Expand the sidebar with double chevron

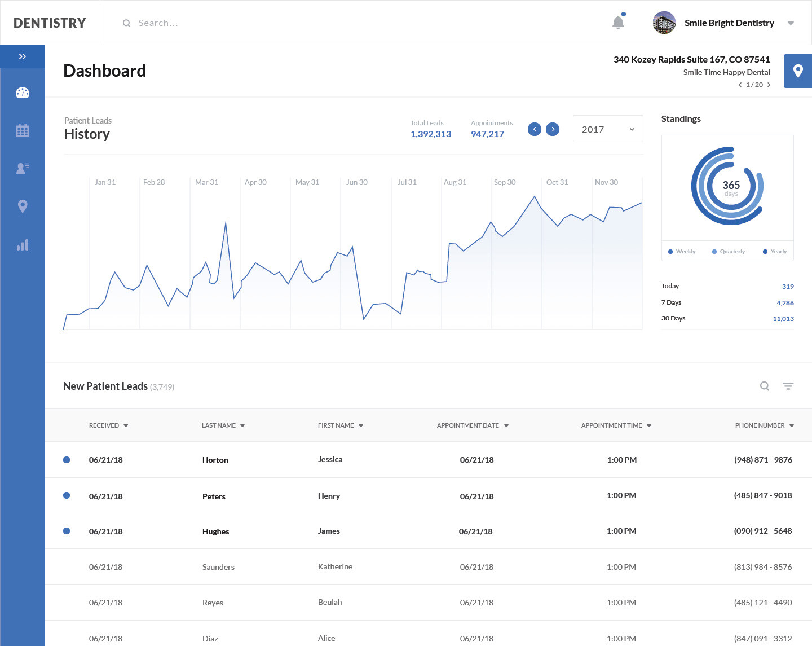[x=23, y=56]
